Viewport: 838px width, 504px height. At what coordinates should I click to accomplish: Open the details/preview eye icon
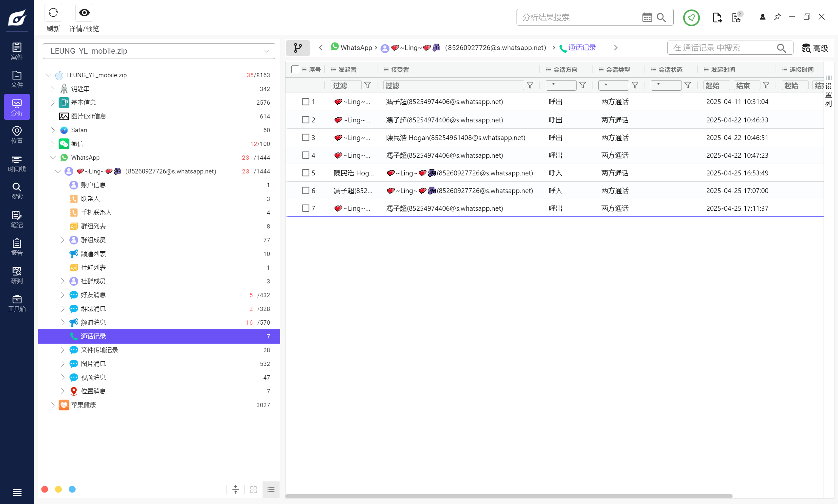(x=84, y=13)
